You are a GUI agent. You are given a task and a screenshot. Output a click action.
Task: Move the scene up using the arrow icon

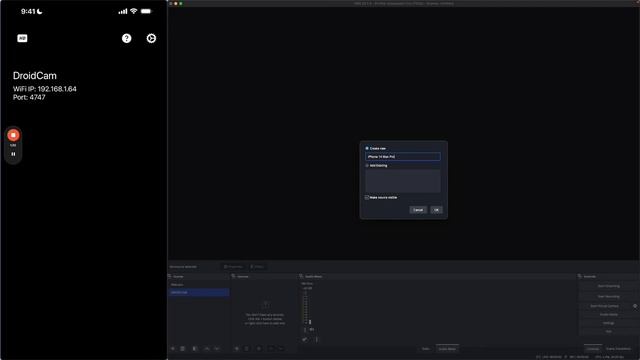(207, 349)
